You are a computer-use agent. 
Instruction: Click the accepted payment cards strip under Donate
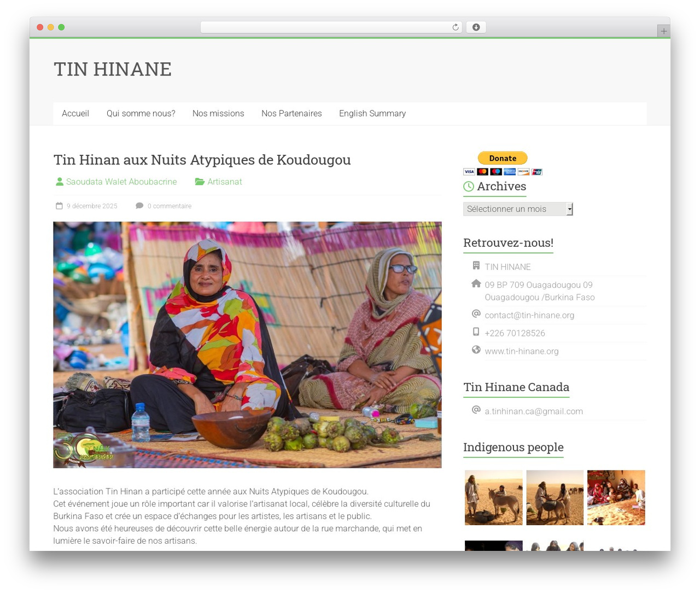coord(503,172)
